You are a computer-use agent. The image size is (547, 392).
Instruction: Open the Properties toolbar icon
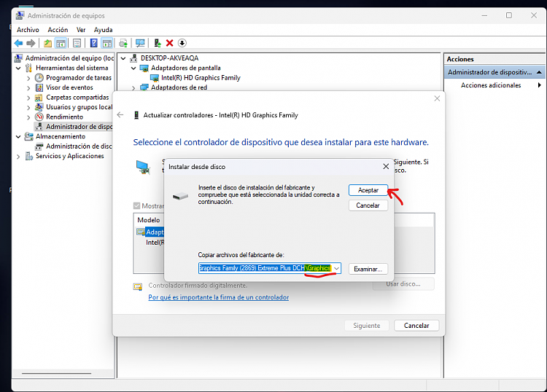click(77, 43)
